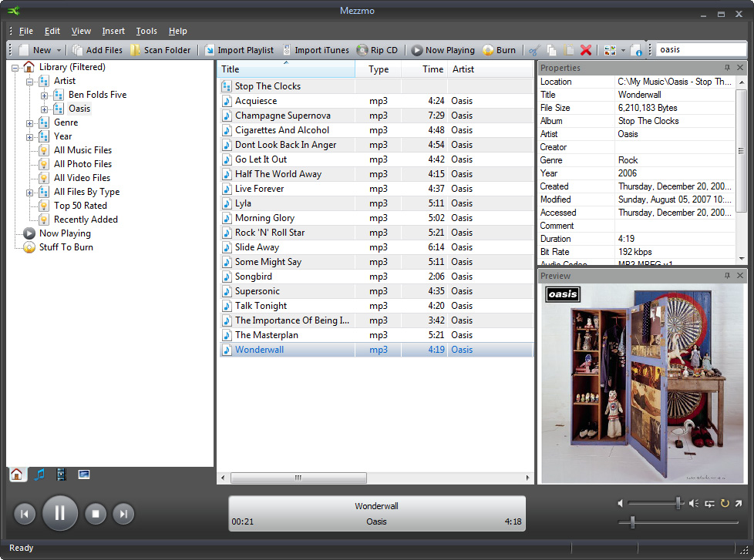Open the Import Playlist tool

pyautogui.click(x=240, y=50)
